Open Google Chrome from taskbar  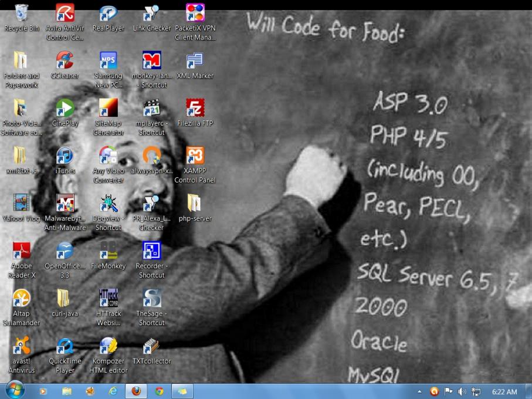click(x=159, y=391)
